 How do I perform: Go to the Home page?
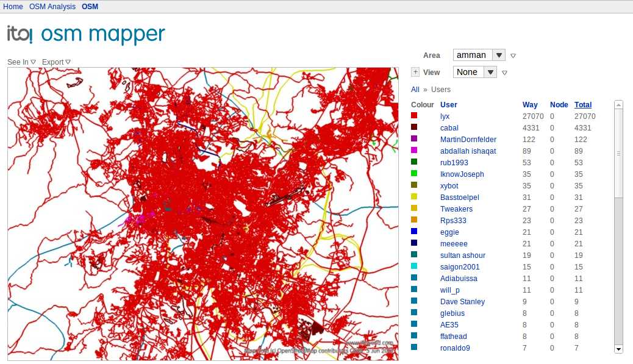[x=13, y=7]
